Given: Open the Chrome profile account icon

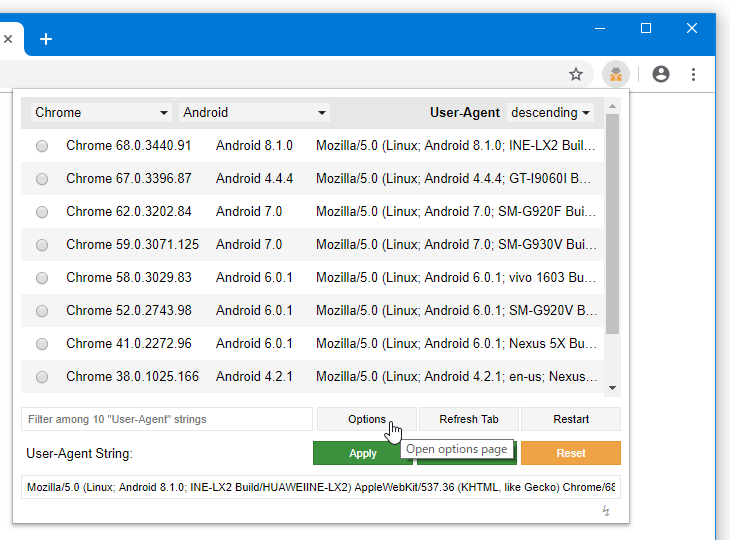Looking at the screenshot, I should pyautogui.click(x=661, y=74).
